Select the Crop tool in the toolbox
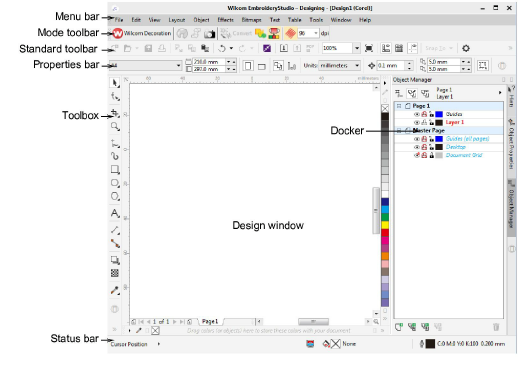 tap(115, 113)
